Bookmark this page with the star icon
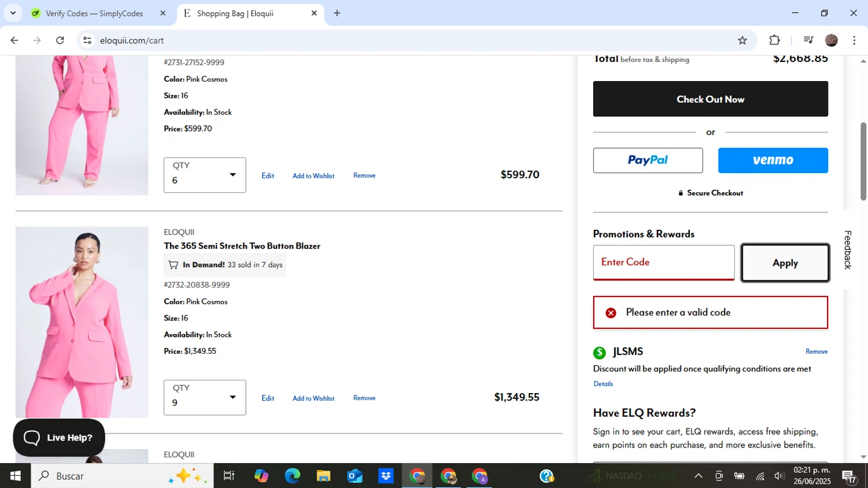 [742, 40]
